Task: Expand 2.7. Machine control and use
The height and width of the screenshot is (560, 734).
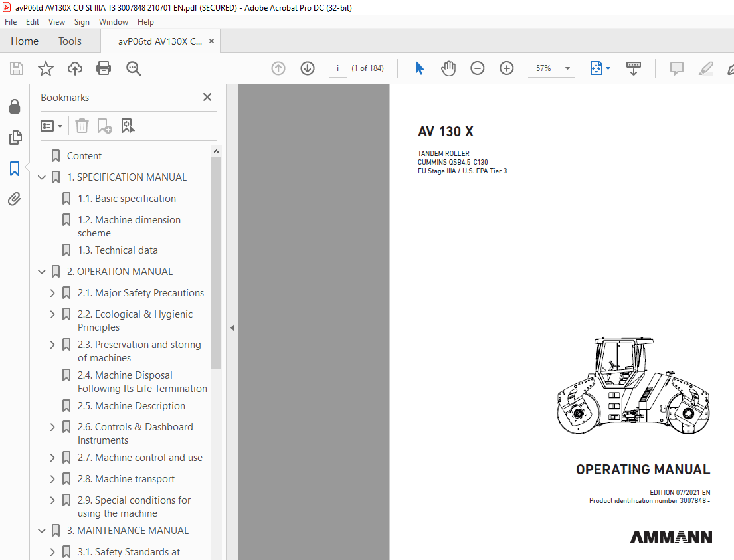Action: point(52,458)
